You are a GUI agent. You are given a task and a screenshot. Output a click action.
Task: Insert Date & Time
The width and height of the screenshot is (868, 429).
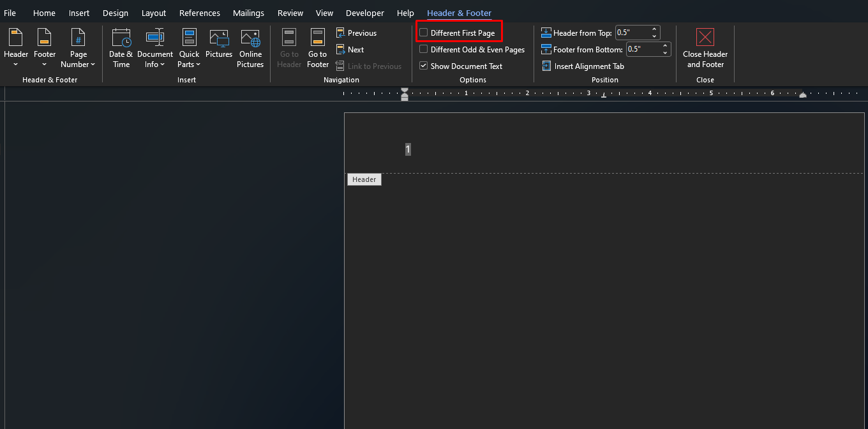pyautogui.click(x=121, y=48)
